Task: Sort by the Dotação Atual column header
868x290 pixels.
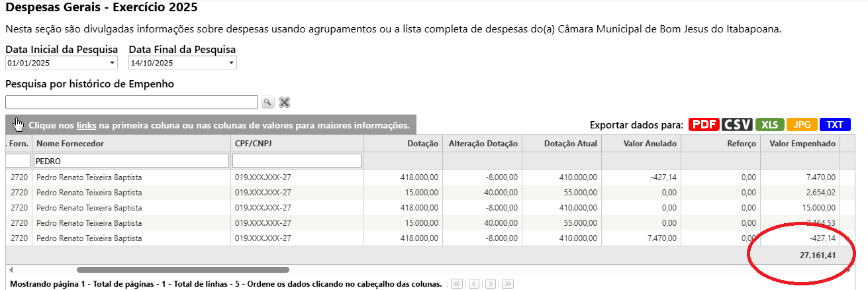Action: (x=561, y=144)
